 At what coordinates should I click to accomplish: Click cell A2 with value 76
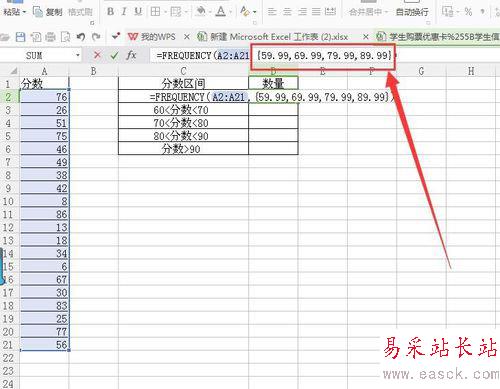[44, 97]
